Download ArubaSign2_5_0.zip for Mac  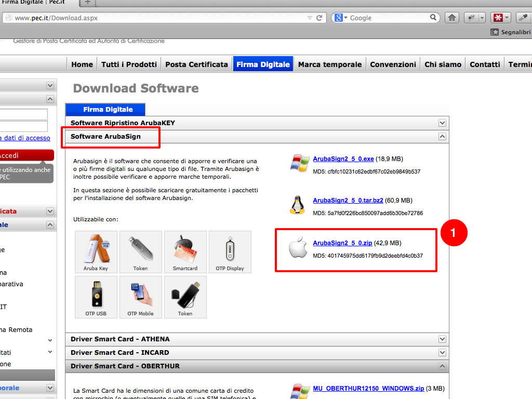[x=342, y=243]
